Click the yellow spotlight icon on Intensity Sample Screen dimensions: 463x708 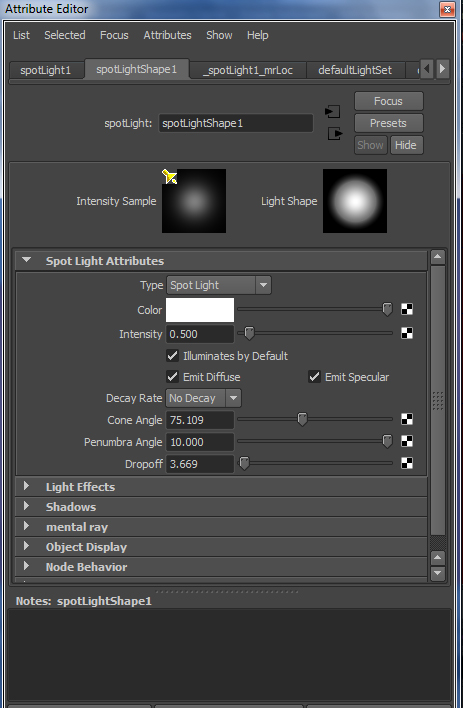tap(169, 177)
